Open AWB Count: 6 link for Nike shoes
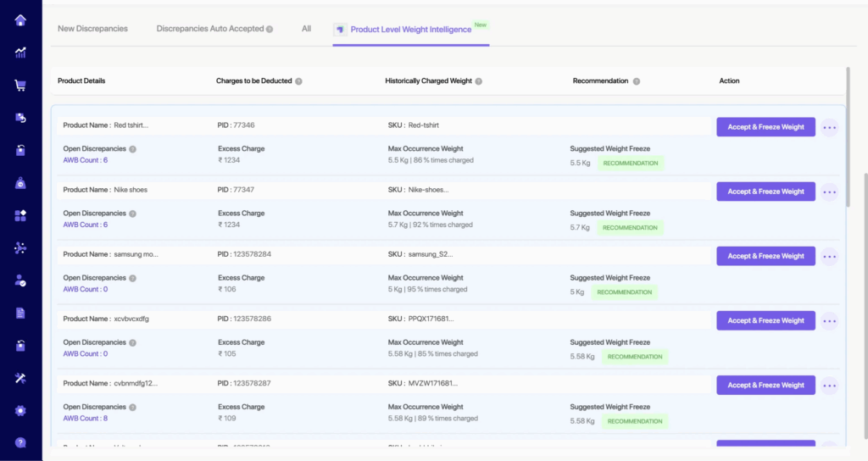Viewport: 868px width, 461px height. (x=85, y=225)
